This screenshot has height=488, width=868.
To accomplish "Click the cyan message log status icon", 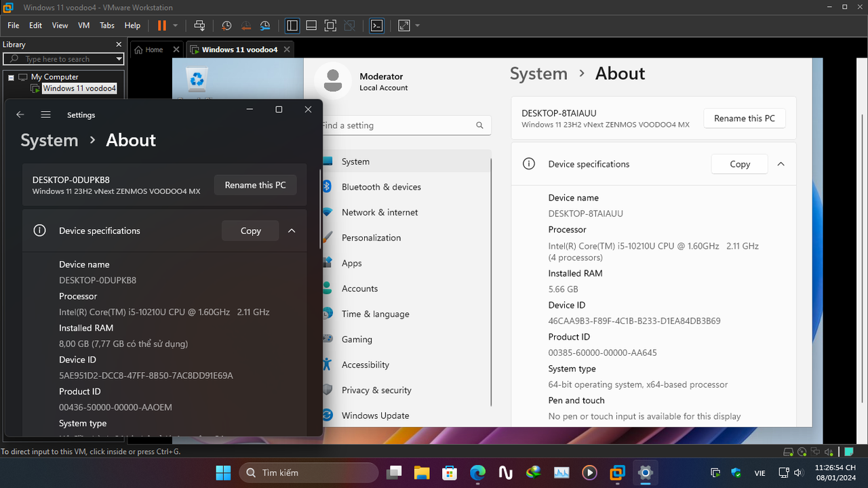I will coord(848,451).
